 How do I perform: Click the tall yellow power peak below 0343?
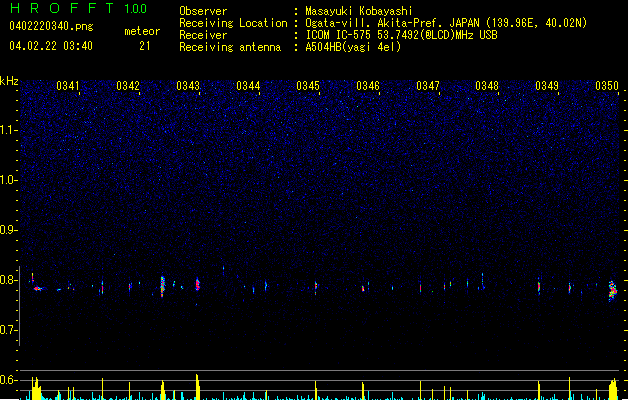tap(197, 387)
